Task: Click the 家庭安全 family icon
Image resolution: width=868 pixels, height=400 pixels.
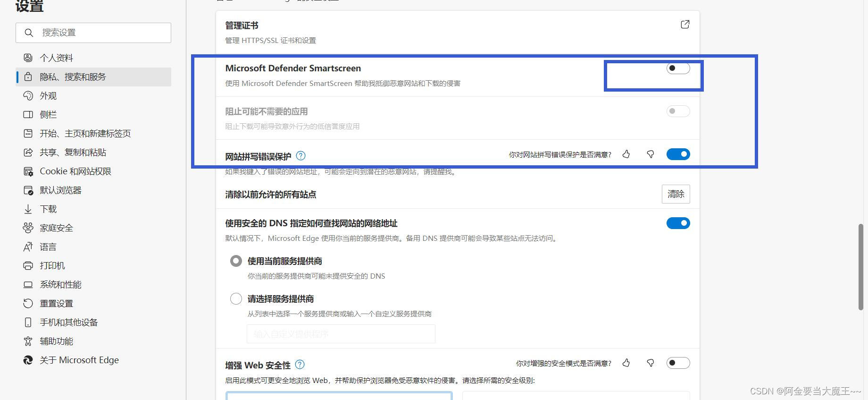Action: 28,228
